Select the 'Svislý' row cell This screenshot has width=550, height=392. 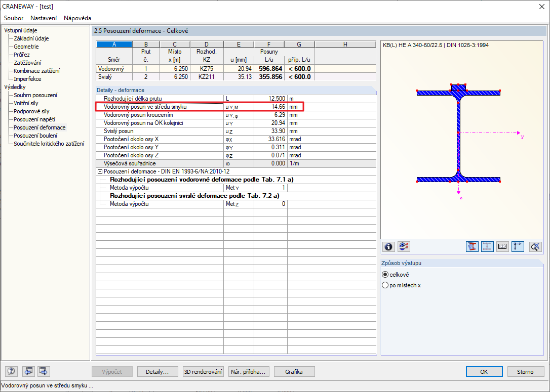[114, 77]
